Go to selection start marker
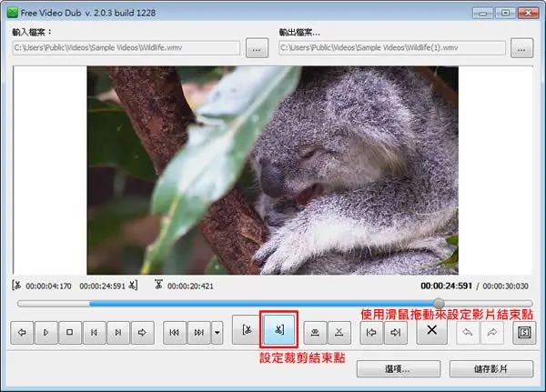This screenshot has width=546, height=392. tap(371, 333)
